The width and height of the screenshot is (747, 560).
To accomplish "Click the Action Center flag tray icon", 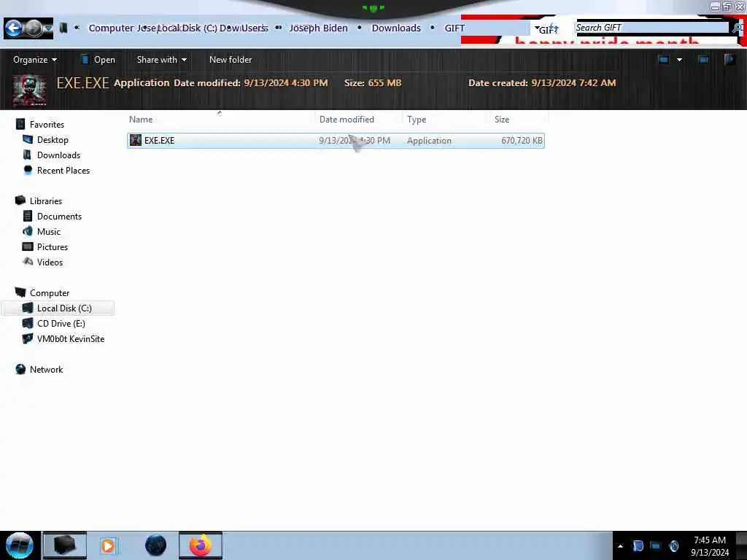I will 638,546.
